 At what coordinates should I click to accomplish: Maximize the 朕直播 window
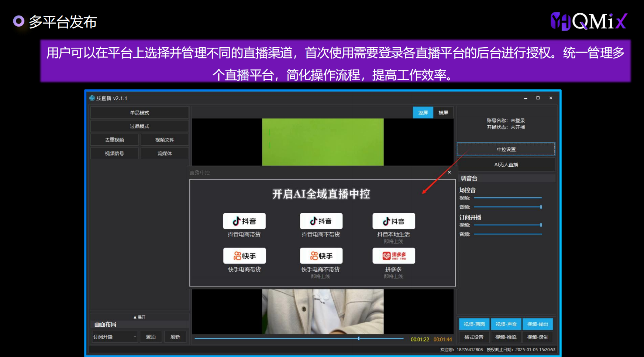pos(538,98)
